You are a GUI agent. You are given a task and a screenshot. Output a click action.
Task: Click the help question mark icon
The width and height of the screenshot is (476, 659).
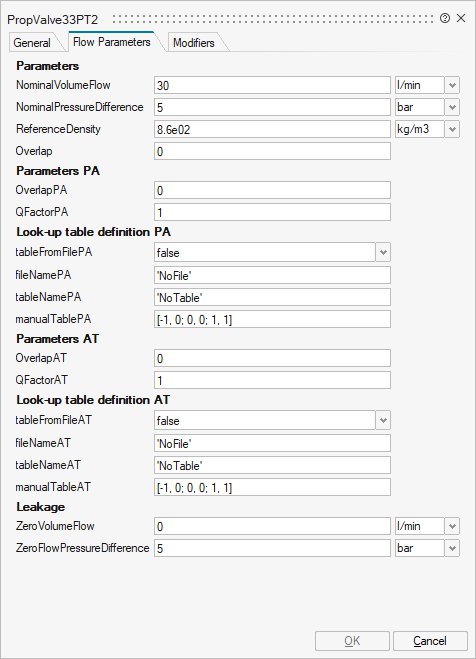pyautogui.click(x=445, y=18)
